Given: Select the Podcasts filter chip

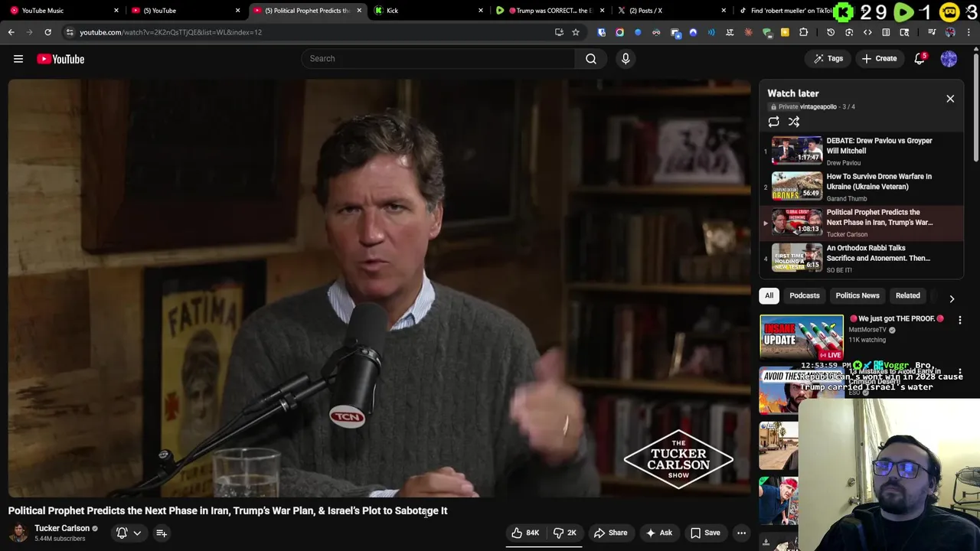Looking at the screenshot, I should click(x=805, y=295).
